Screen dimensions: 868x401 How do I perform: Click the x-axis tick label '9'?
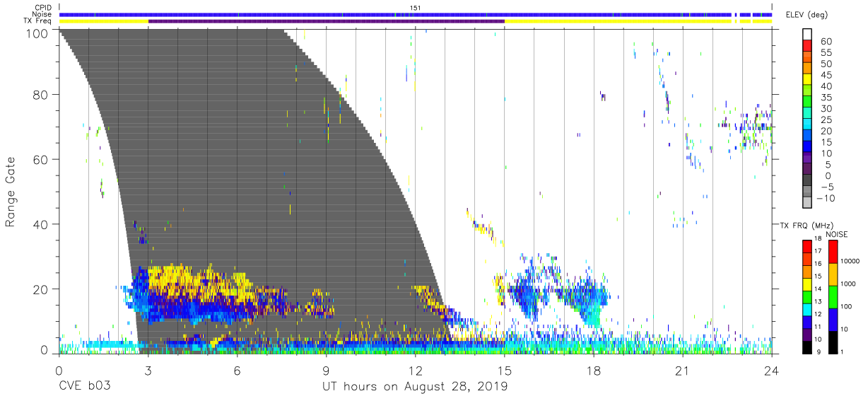pyautogui.click(x=326, y=371)
